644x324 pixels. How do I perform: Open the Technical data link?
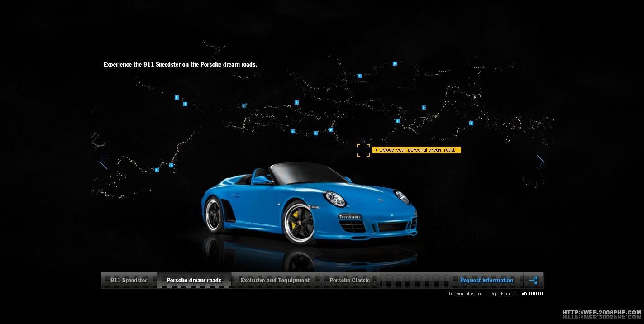464,294
